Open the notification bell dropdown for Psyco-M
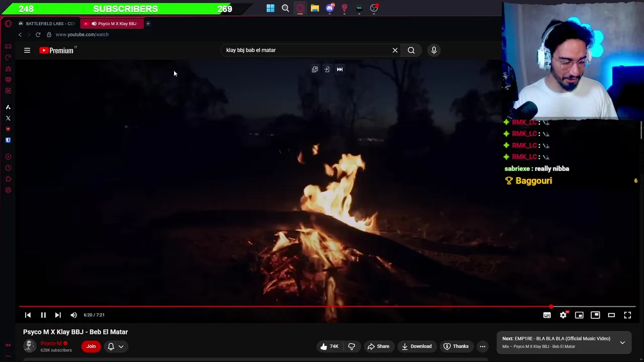The width and height of the screenshot is (644, 362). tap(115, 346)
